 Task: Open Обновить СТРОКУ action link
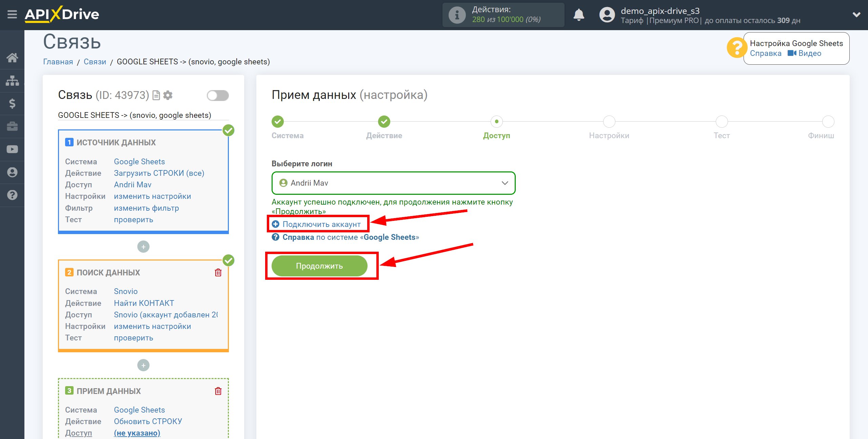(148, 421)
